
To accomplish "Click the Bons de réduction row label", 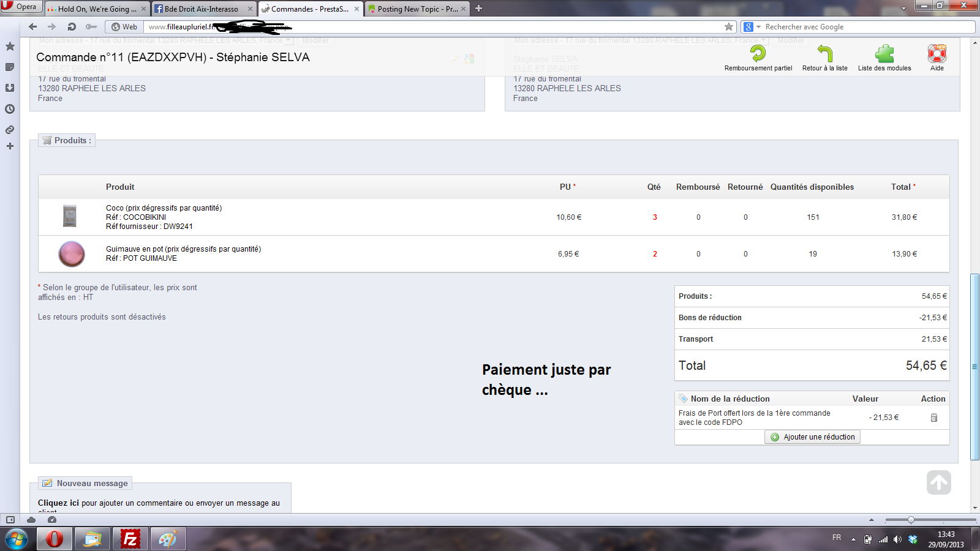I will (710, 318).
